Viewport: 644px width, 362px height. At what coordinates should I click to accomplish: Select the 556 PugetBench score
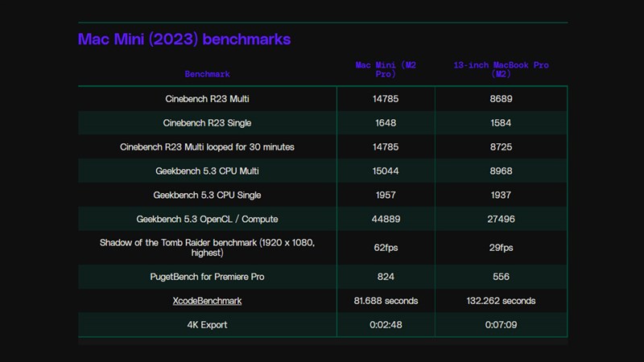click(x=501, y=277)
